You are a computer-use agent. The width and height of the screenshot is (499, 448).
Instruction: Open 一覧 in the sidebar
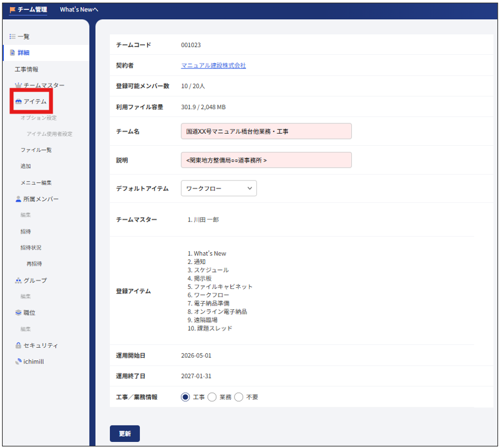24,37
